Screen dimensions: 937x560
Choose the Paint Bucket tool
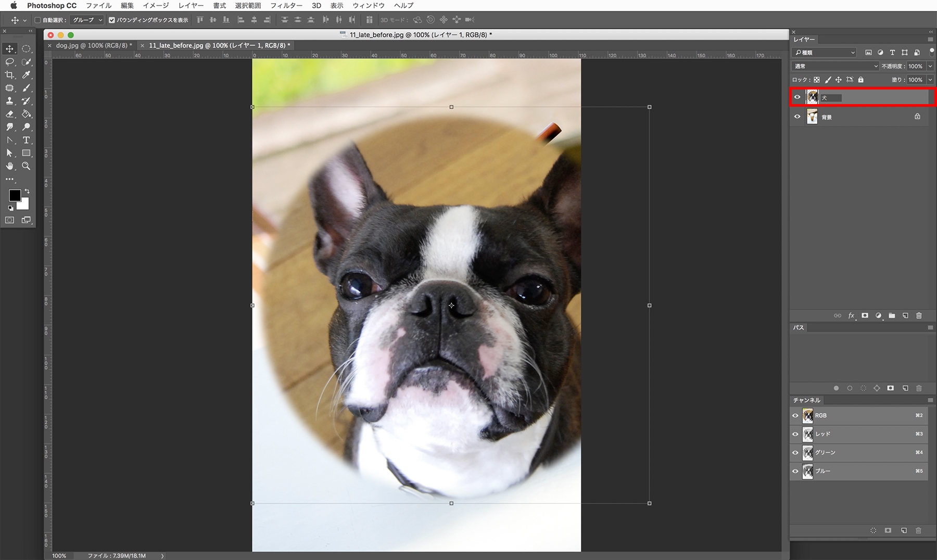[26, 114]
